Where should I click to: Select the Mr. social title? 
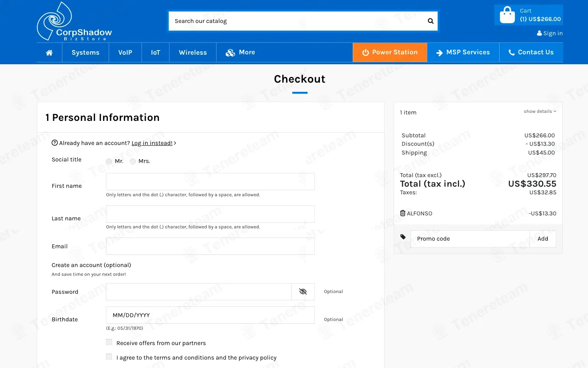pos(109,161)
